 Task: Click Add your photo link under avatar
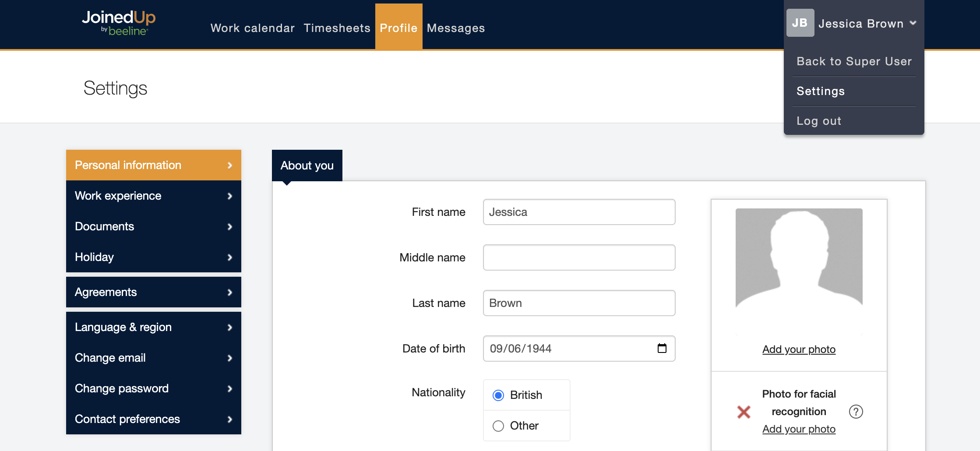pos(799,349)
